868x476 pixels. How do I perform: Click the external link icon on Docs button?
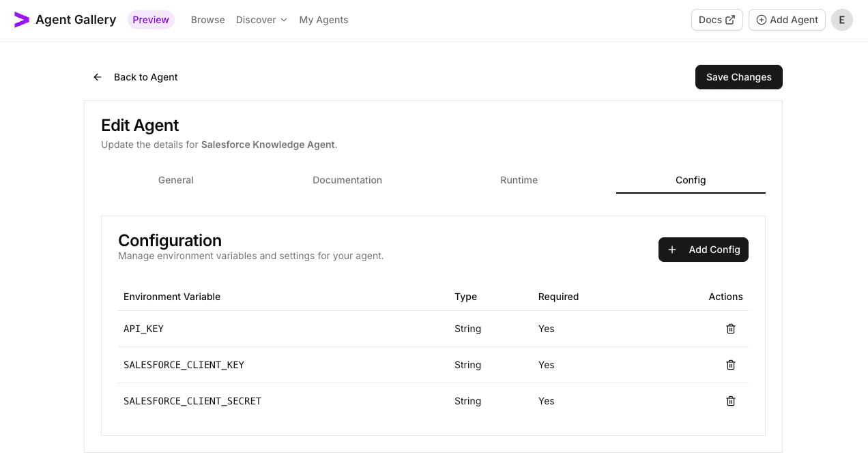click(729, 19)
